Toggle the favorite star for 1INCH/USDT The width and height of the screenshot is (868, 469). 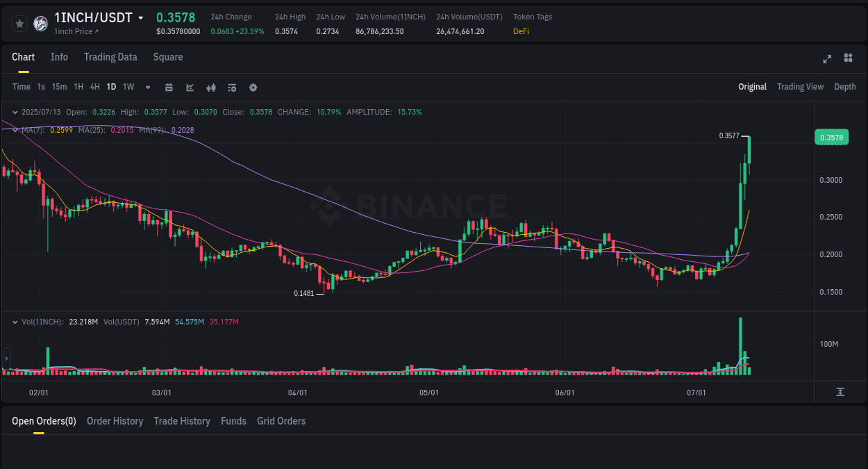(19, 23)
